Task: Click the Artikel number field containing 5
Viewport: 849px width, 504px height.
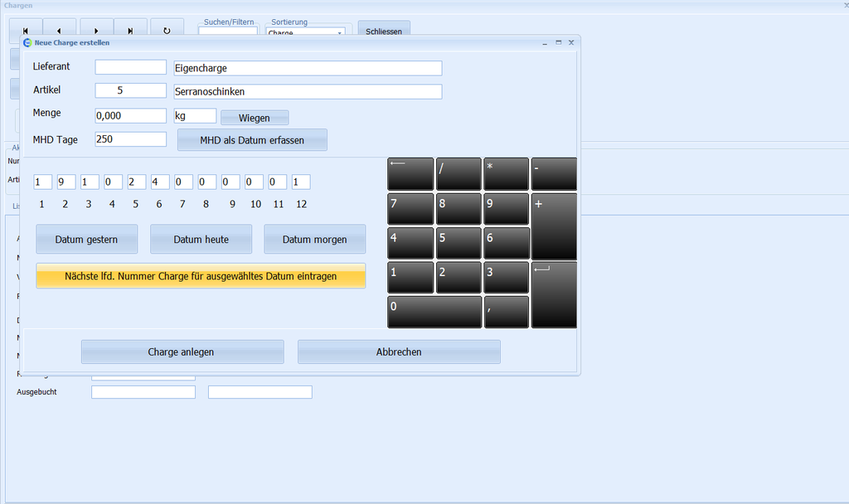Action: 130,90
